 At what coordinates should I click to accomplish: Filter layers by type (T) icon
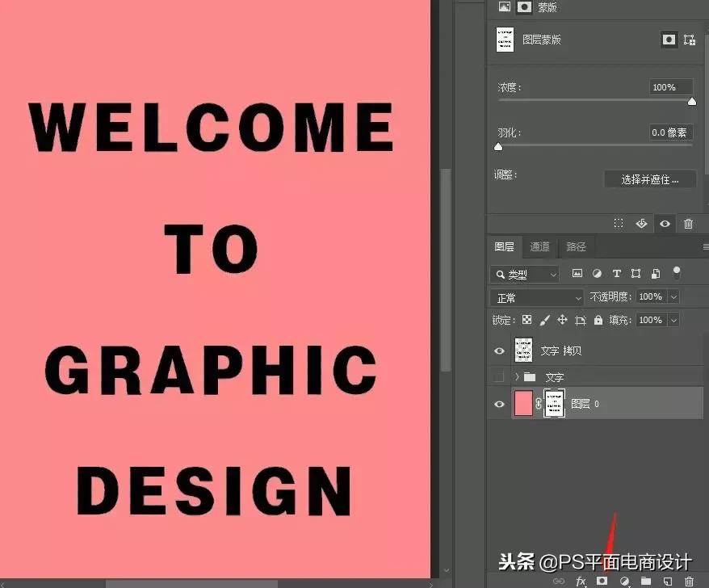(616, 274)
